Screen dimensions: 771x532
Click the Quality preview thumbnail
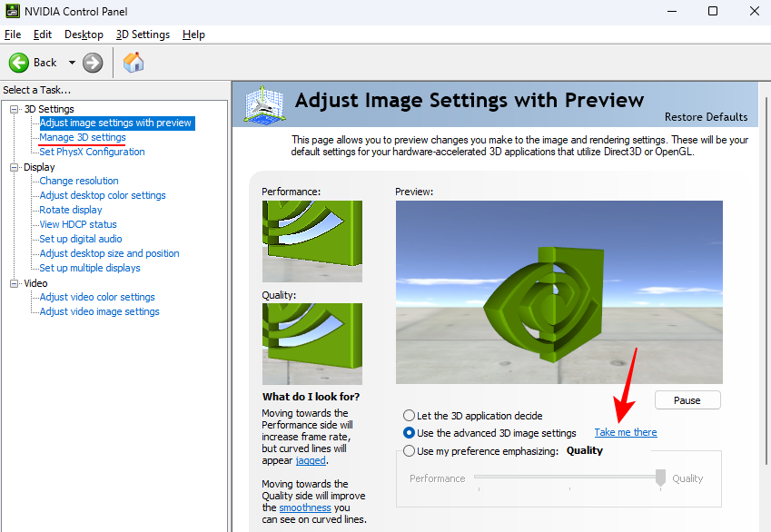(311, 343)
